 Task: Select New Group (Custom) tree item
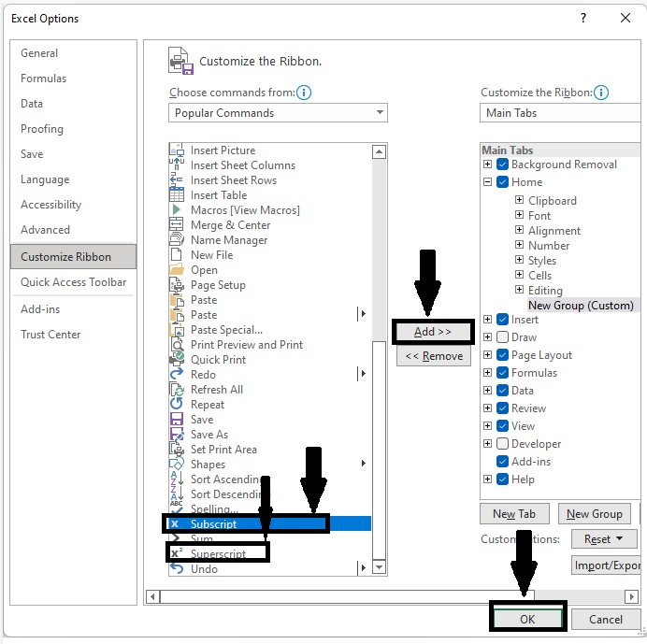click(581, 306)
